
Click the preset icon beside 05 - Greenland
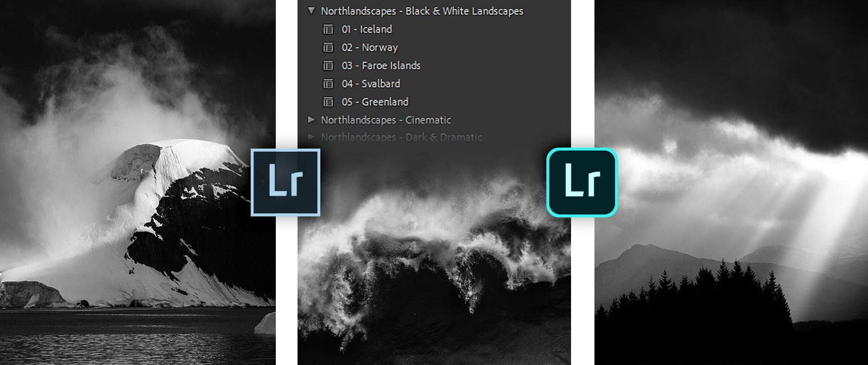pyautogui.click(x=328, y=102)
